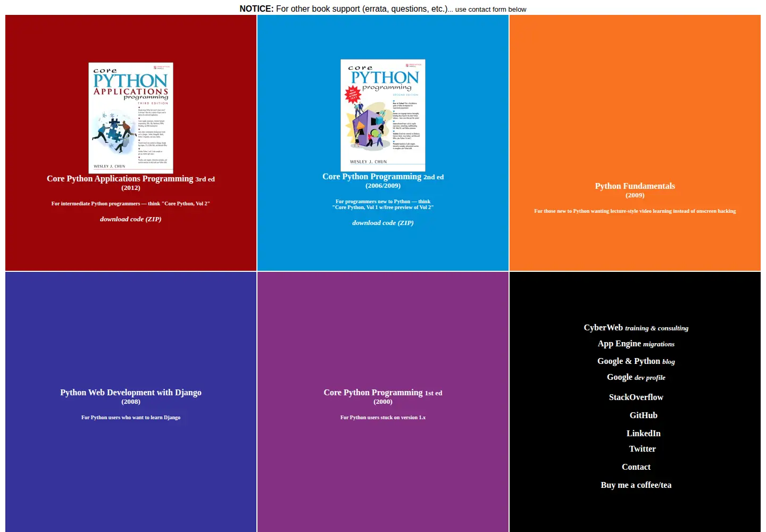This screenshot has width=766, height=532.
Task: Click 'For Python users stuck on version 1.x' text
Action: [383, 418]
